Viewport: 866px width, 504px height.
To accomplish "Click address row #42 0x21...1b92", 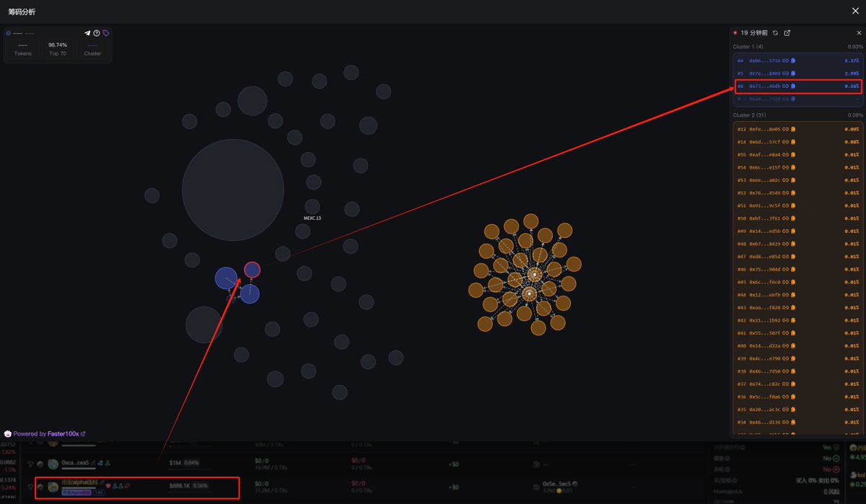I will pos(800,320).
